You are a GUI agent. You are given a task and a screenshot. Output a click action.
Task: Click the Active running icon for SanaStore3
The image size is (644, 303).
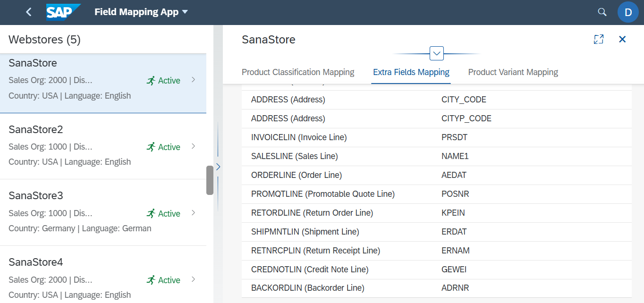click(151, 214)
